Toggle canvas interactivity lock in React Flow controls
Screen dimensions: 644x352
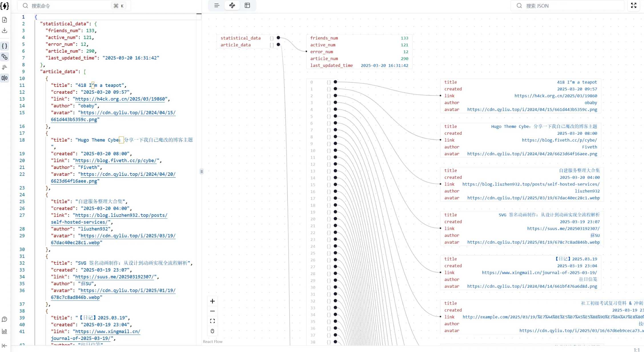[212, 331]
